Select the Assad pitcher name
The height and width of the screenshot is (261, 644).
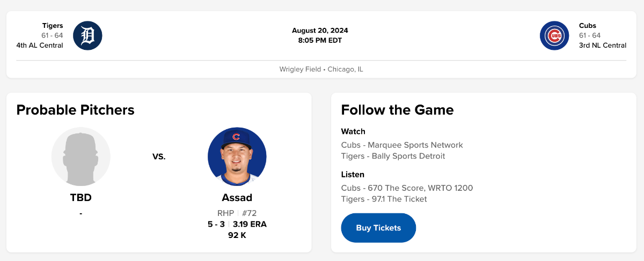[x=237, y=198]
